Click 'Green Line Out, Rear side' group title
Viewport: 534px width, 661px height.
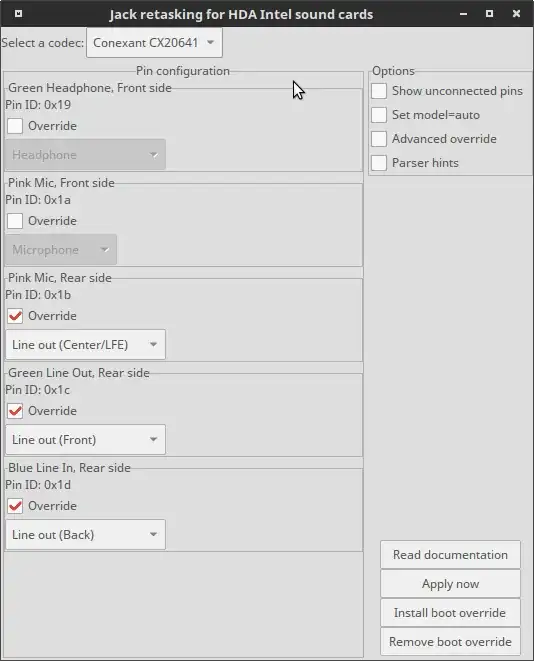(79, 373)
